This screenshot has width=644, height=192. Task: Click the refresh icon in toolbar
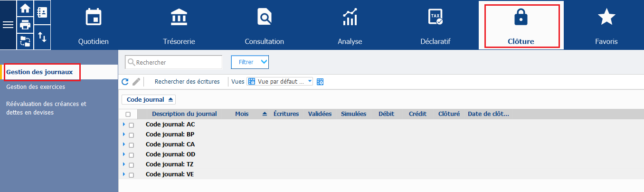(125, 82)
